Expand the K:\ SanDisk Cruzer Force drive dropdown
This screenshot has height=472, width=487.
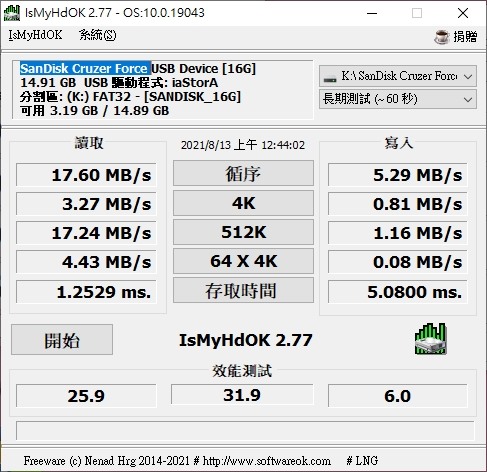click(x=398, y=76)
